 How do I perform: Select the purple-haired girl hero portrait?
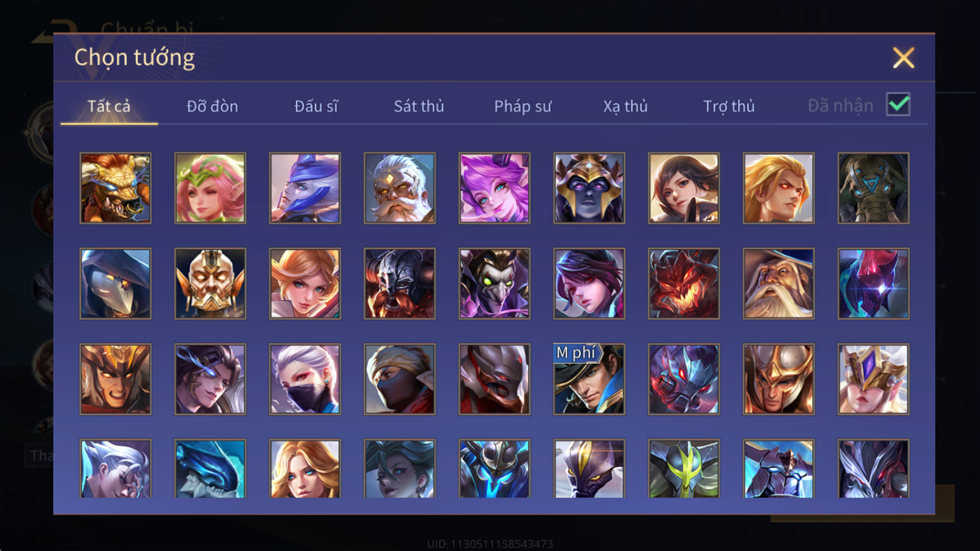coord(494,188)
